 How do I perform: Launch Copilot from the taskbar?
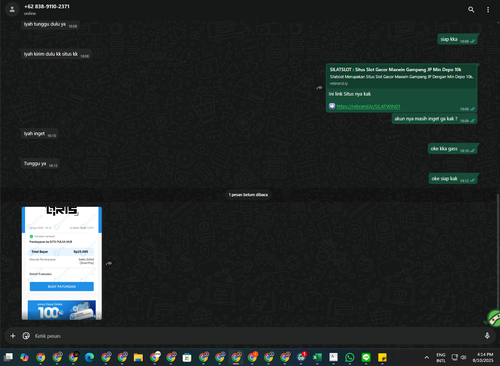[24, 357]
